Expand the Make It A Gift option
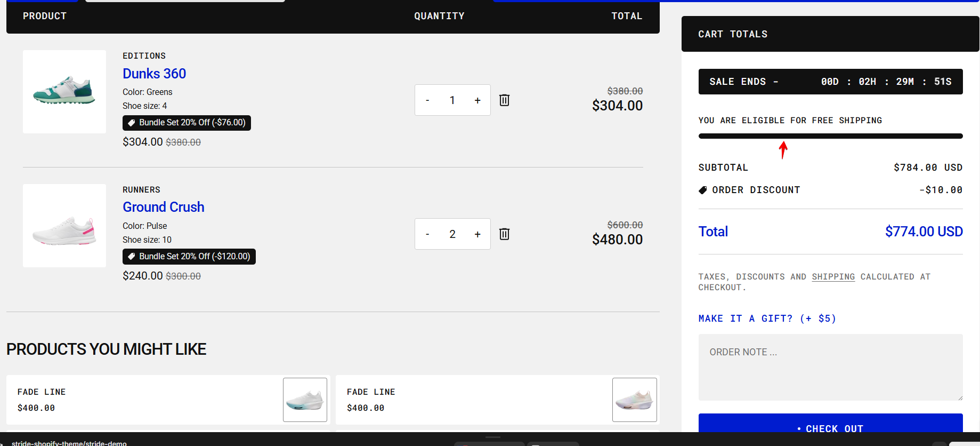 coord(767,318)
